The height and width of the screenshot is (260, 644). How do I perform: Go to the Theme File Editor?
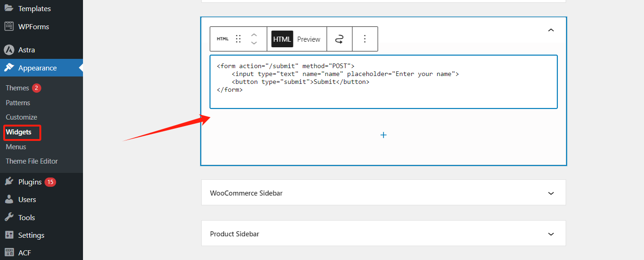32,161
